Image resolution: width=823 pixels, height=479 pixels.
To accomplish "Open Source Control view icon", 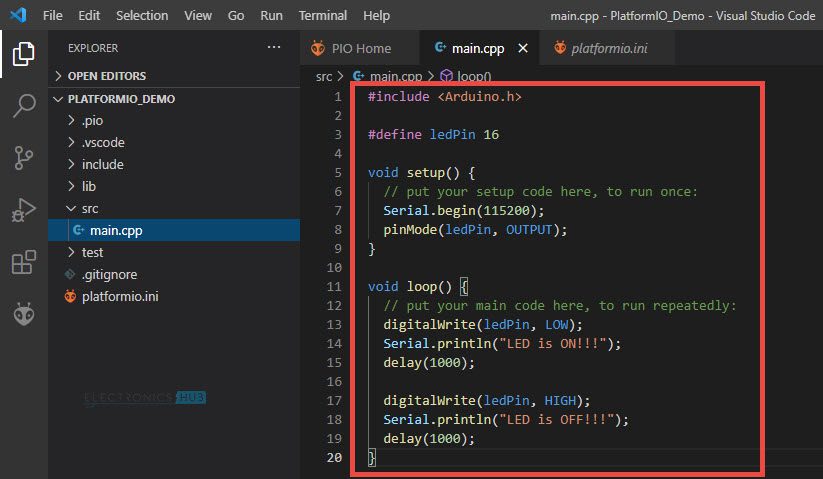I will coord(23,158).
